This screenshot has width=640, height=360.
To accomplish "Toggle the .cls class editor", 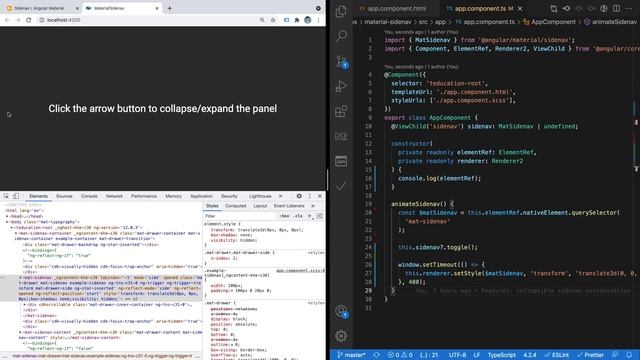I will pos(299,216).
